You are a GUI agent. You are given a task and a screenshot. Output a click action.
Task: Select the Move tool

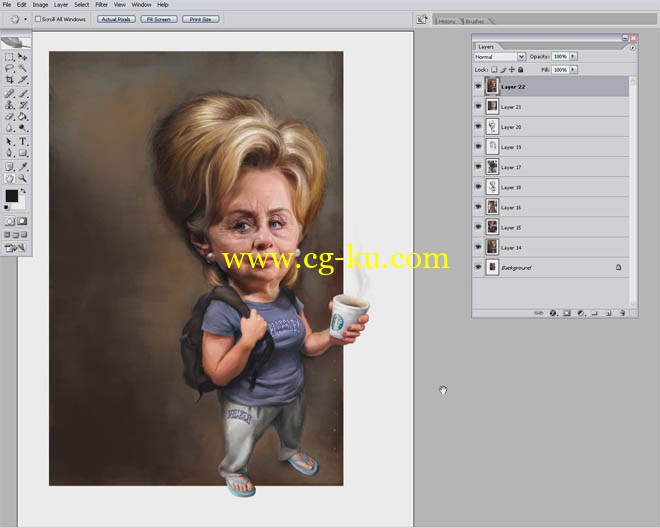(x=23, y=57)
